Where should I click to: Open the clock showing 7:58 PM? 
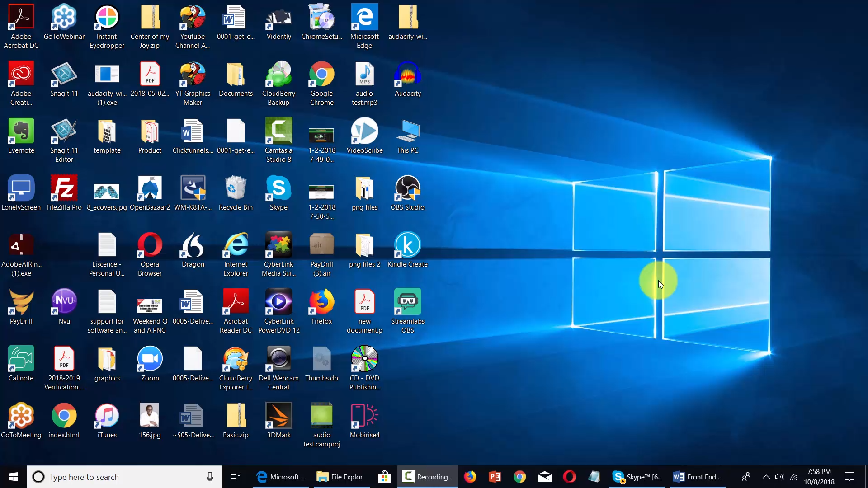point(819,477)
